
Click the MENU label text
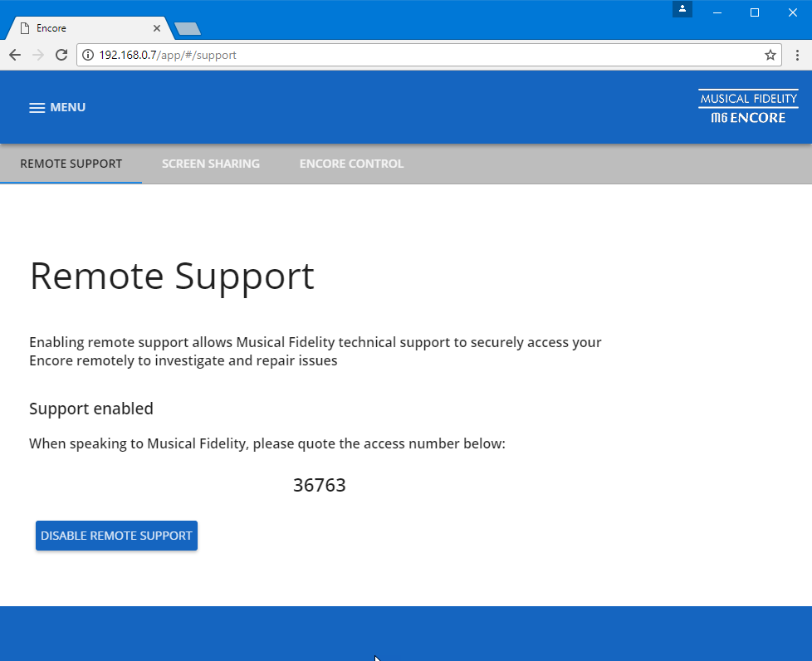(x=68, y=108)
